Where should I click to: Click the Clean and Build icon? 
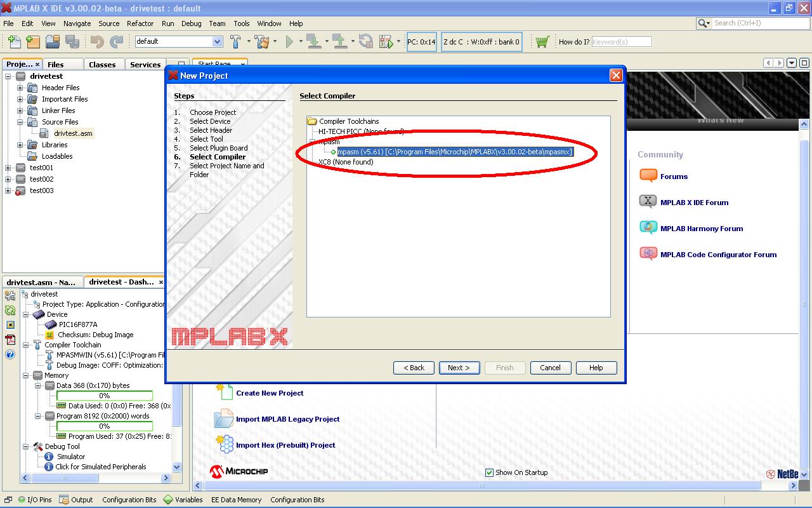coord(262,41)
